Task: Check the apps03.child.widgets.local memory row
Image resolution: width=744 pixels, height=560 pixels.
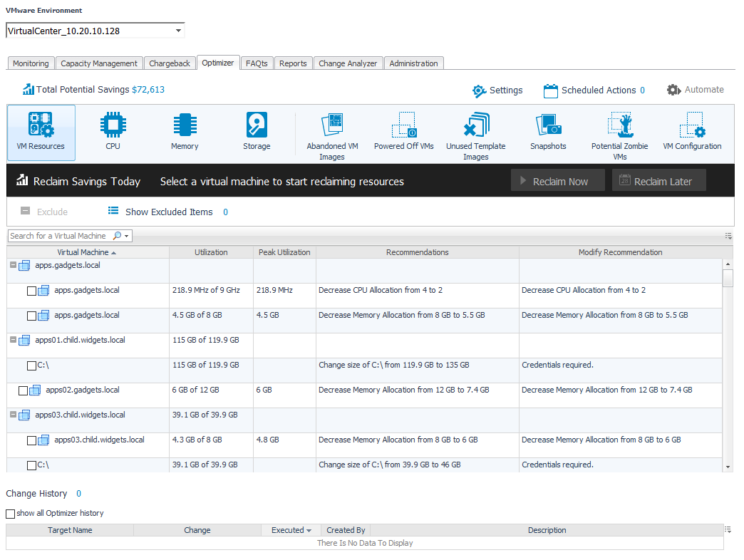Action: pos(32,440)
